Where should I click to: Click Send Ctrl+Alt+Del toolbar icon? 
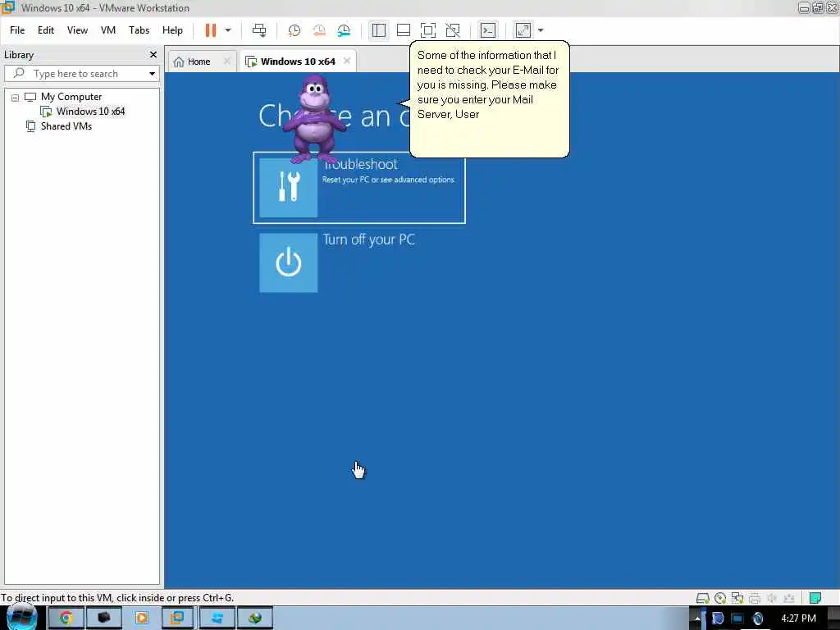point(259,30)
